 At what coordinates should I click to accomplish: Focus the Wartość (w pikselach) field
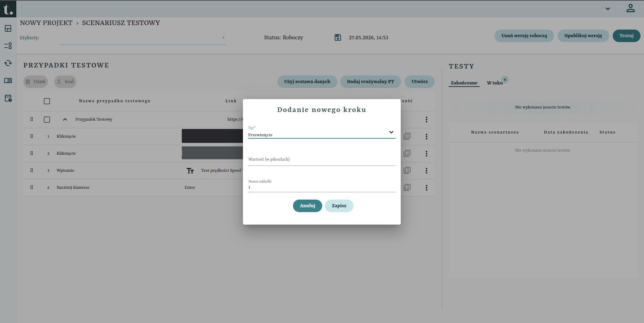[x=321, y=160]
